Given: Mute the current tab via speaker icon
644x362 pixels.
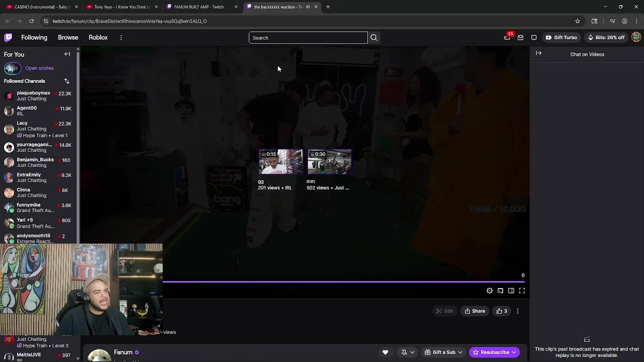Looking at the screenshot, I should [x=307, y=7].
